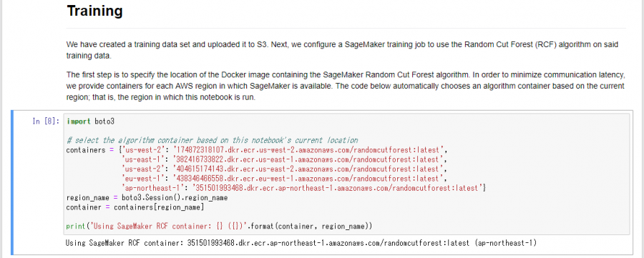Click the import boto3 code line
This screenshot has width=644, height=258.
pos(90,121)
